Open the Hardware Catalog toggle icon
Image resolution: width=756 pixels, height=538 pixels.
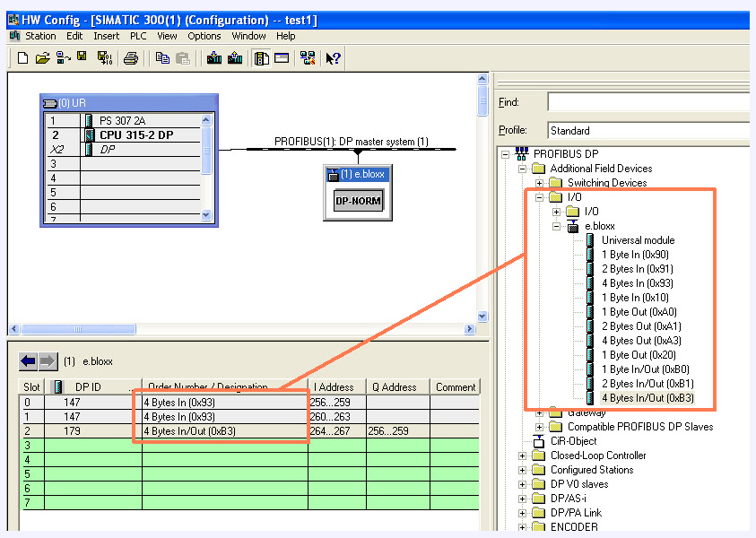(260, 57)
